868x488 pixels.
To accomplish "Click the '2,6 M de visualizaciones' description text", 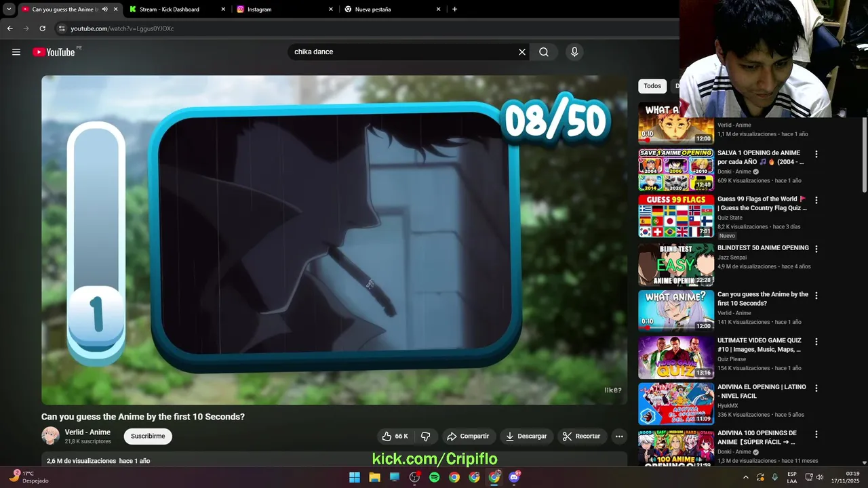I will point(81,461).
